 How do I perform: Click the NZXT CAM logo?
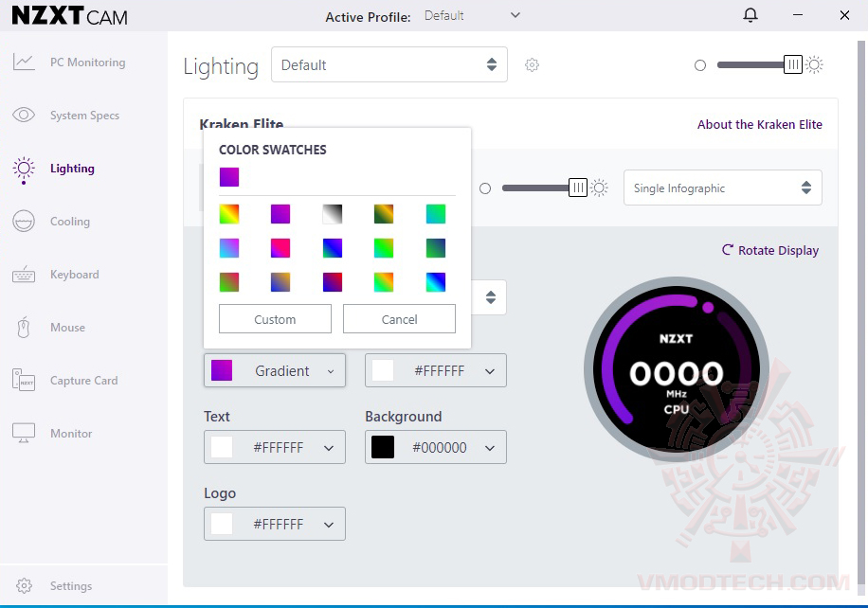70,16
